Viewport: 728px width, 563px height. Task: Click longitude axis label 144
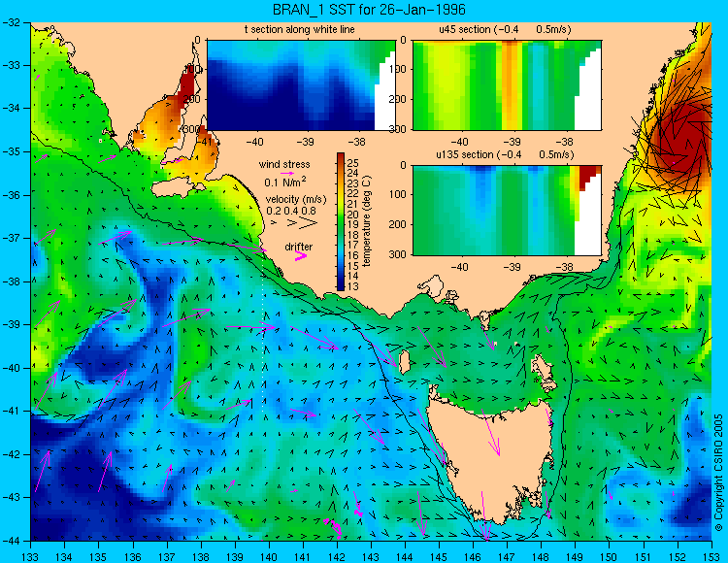pyautogui.click(x=405, y=556)
